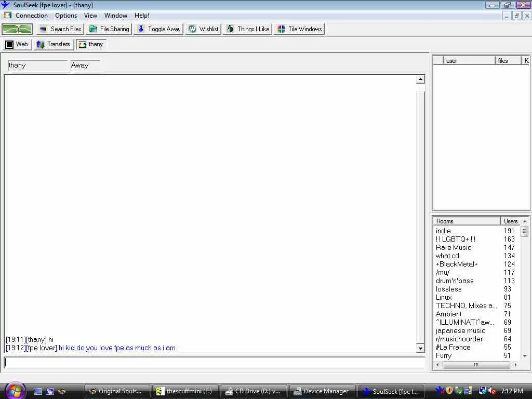
Task: Click rooms list scroll up arrow
Action: (525, 221)
